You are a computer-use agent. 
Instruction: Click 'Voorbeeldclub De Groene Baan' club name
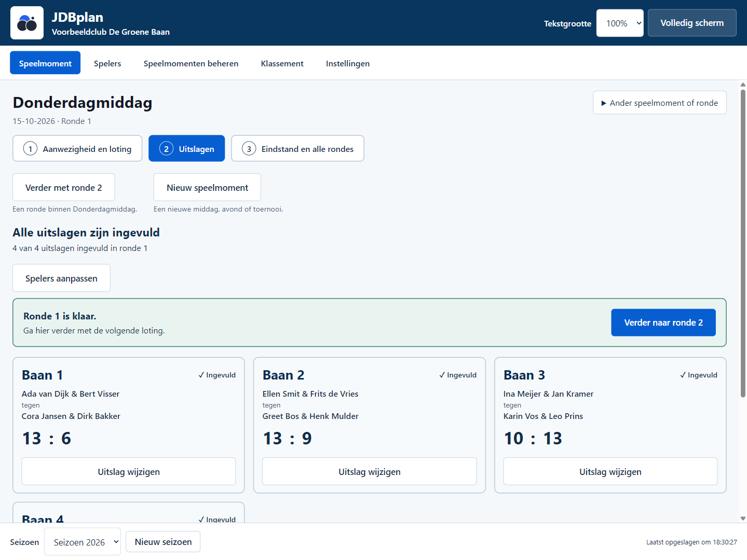pyautogui.click(x=110, y=32)
